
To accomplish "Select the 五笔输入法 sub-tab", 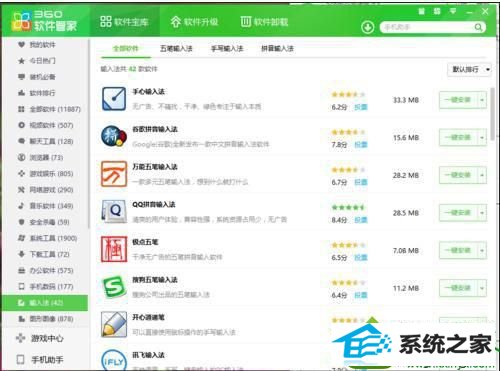I will pyautogui.click(x=176, y=49).
